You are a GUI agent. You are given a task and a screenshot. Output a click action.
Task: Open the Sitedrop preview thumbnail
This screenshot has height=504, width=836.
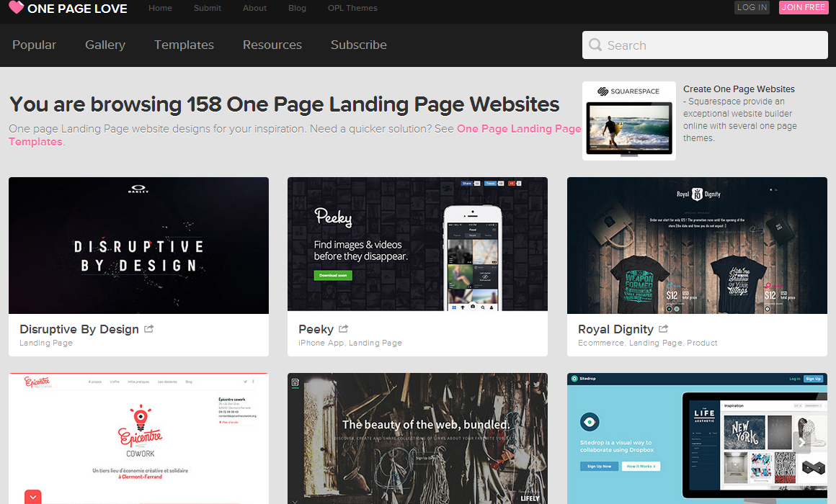click(x=697, y=438)
